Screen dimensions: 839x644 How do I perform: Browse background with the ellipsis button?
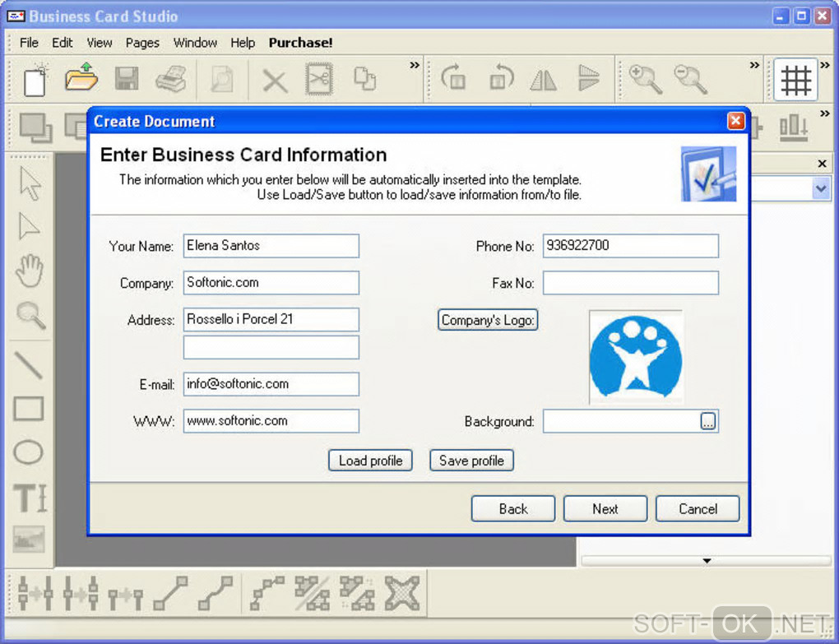(708, 421)
